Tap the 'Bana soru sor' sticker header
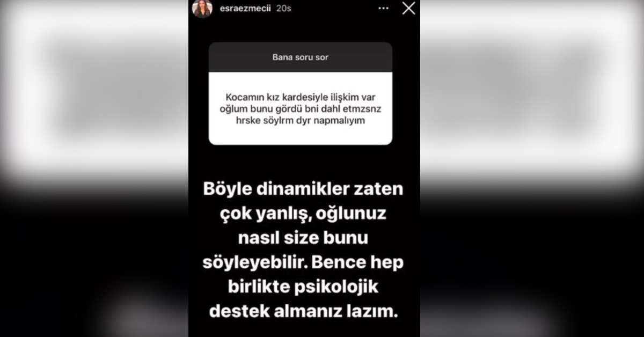Image resolution: width=644 pixels, height=337 pixels. tap(301, 57)
